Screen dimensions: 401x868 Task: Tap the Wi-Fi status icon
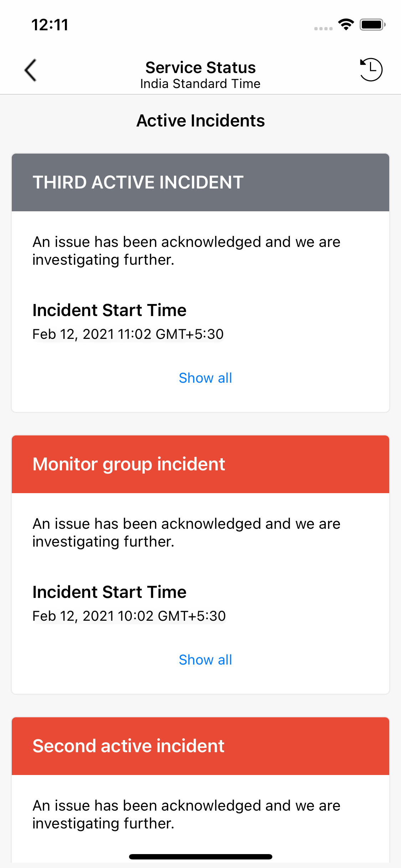(346, 25)
